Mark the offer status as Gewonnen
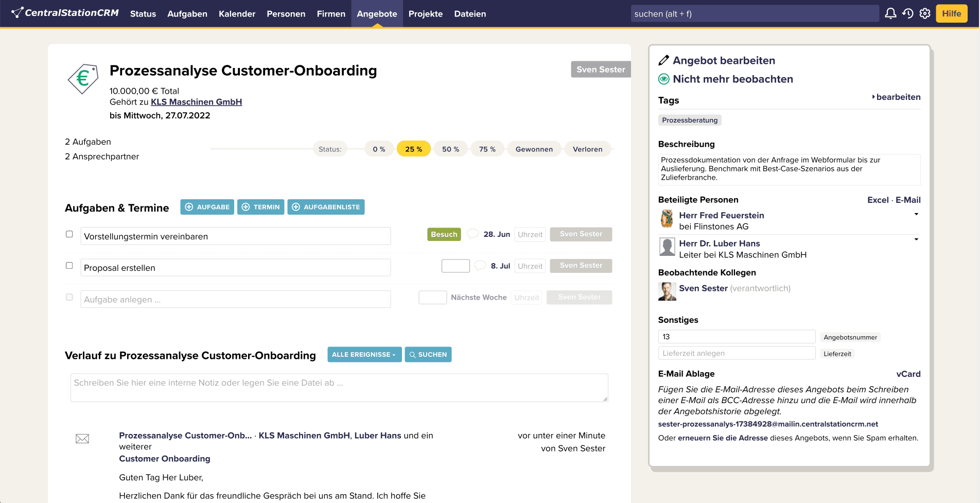 (534, 149)
